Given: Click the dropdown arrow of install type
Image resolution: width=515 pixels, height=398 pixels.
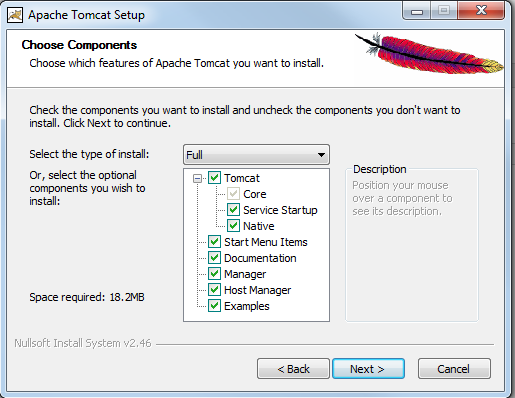Looking at the screenshot, I should 321,155.
